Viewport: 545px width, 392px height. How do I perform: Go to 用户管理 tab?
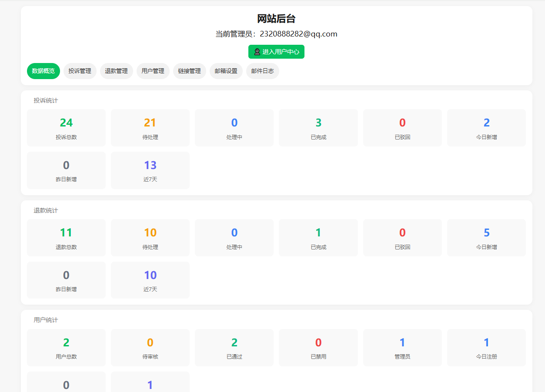pos(153,71)
